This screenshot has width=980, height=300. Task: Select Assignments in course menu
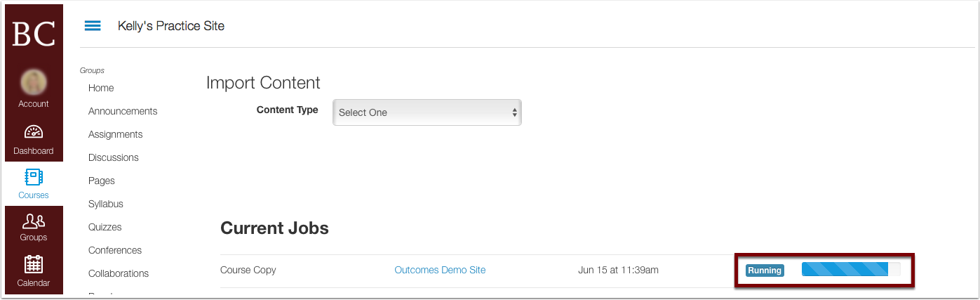tap(115, 134)
